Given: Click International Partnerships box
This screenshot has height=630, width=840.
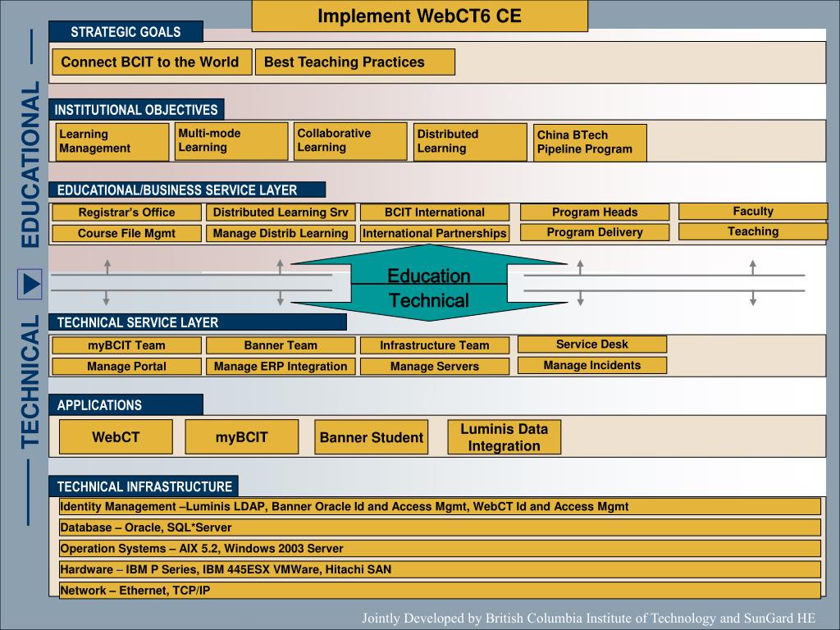Looking at the screenshot, I should (435, 234).
